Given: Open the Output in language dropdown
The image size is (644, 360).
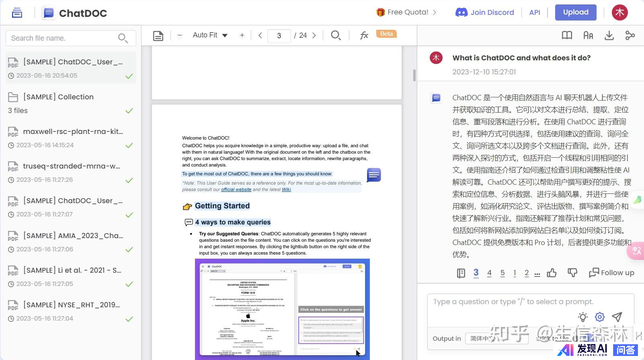Looking at the screenshot, I should (496, 339).
